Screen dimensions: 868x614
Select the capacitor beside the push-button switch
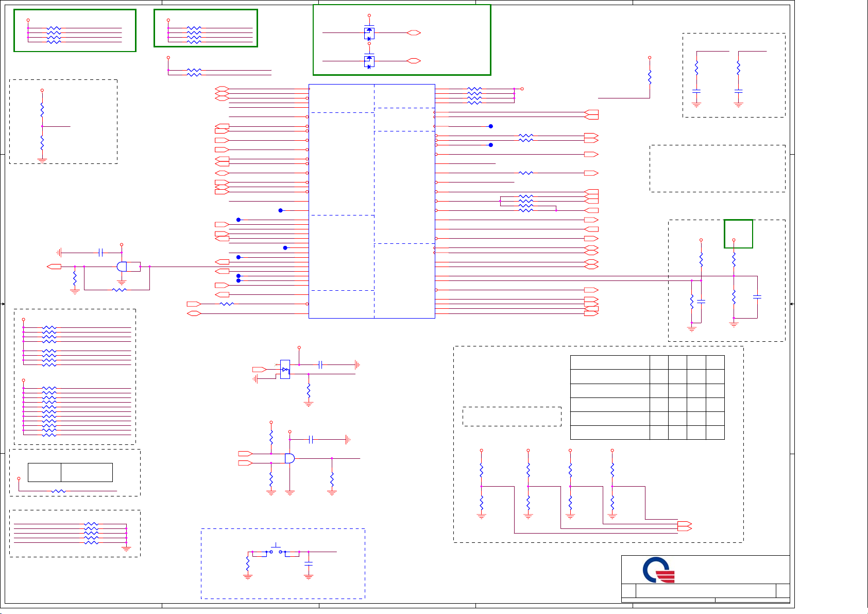309,565
